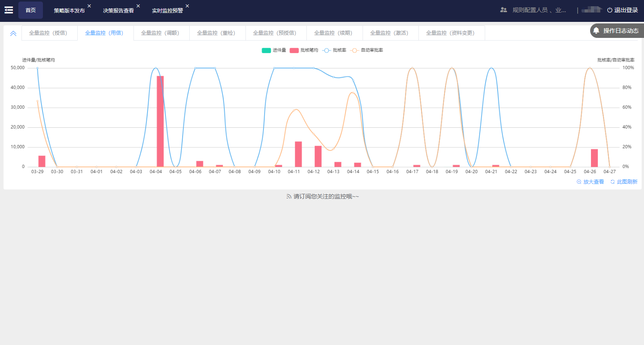Screen dimensions: 644x345
Task: Select 全量监控 (激活) tab
Action: (391, 33)
